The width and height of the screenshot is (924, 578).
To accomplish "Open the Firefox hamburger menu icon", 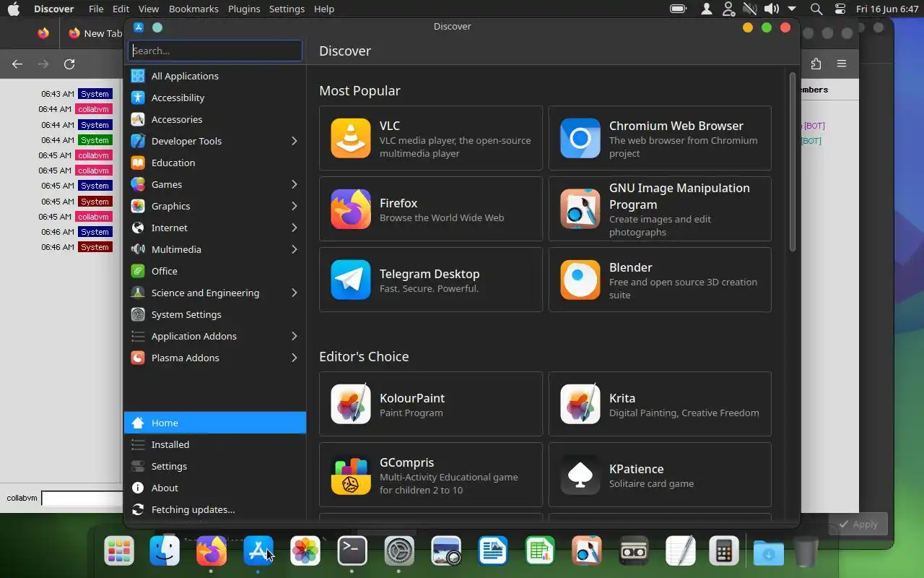I will [842, 64].
